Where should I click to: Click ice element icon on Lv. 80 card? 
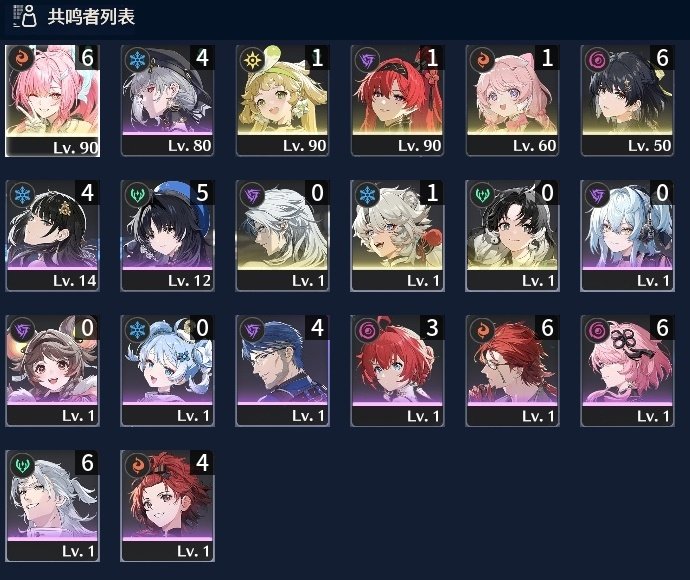tap(138, 59)
